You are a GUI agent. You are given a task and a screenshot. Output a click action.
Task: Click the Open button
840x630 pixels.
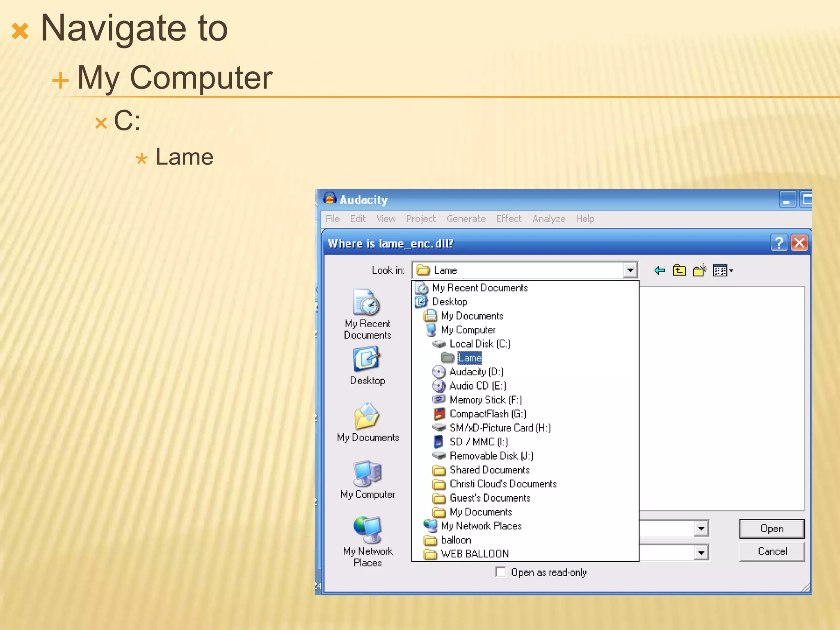tap(772, 529)
